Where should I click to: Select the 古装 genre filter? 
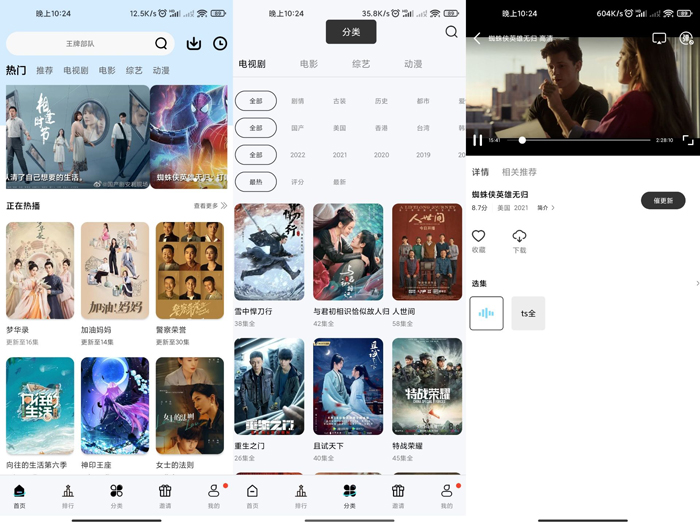tap(339, 101)
